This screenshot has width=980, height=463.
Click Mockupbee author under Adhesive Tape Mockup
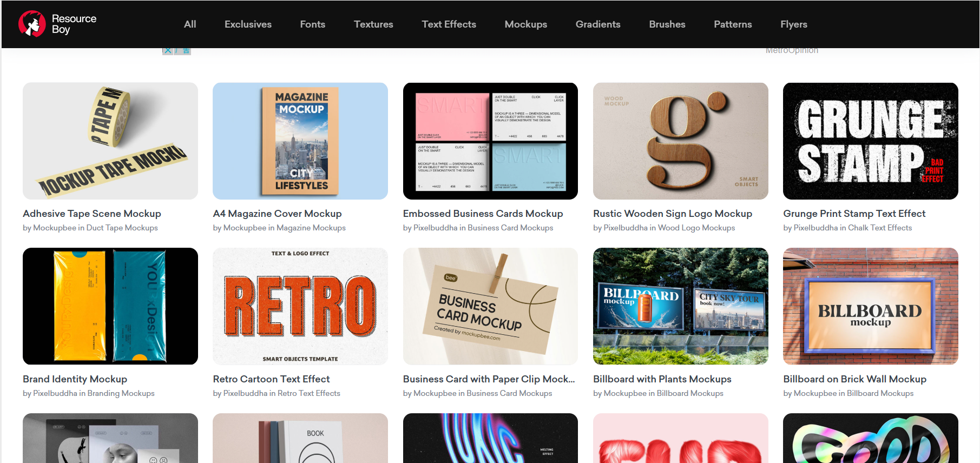[x=55, y=228]
